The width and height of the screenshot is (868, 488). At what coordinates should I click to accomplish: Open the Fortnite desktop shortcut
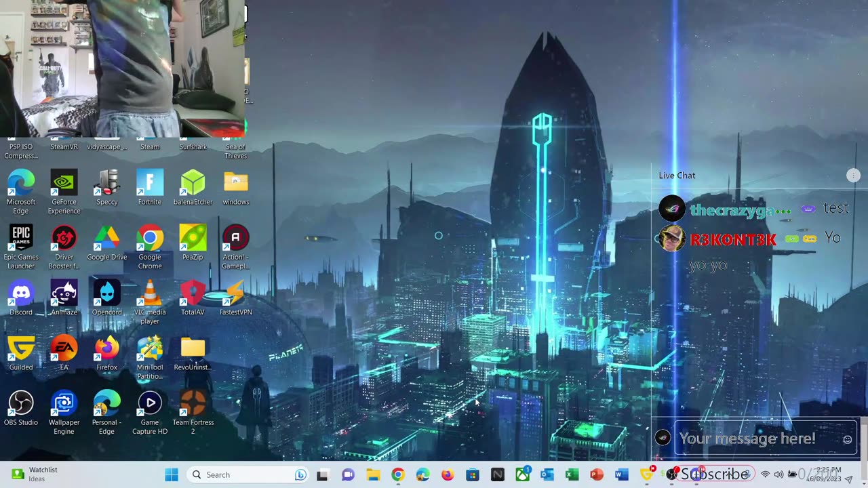(x=150, y=188)
